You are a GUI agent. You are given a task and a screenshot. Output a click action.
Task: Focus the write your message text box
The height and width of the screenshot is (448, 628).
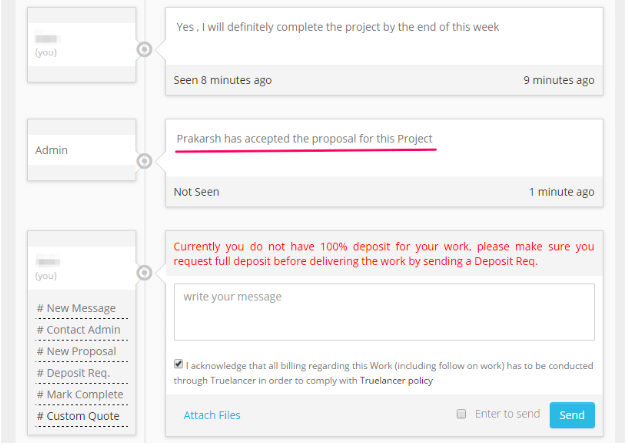(x=384, y=311)
